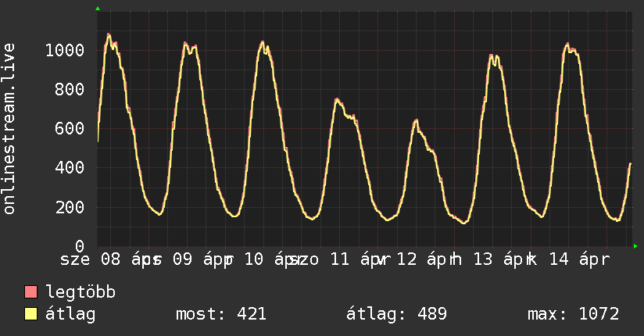The height and width of the screenshot is (336, 644).
Task: Click the 08 ápr date label
Action: 131,259
